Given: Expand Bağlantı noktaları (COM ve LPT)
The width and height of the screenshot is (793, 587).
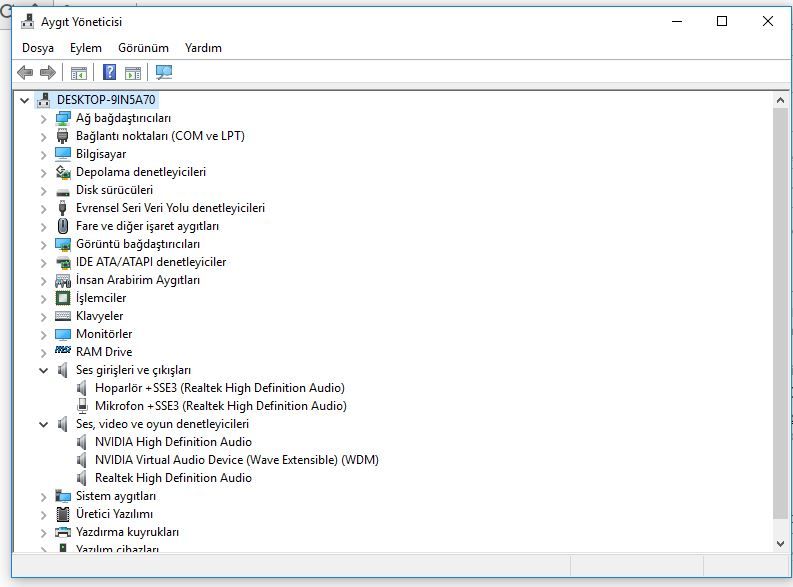Looking at the screenshot, I should point(43,137).
